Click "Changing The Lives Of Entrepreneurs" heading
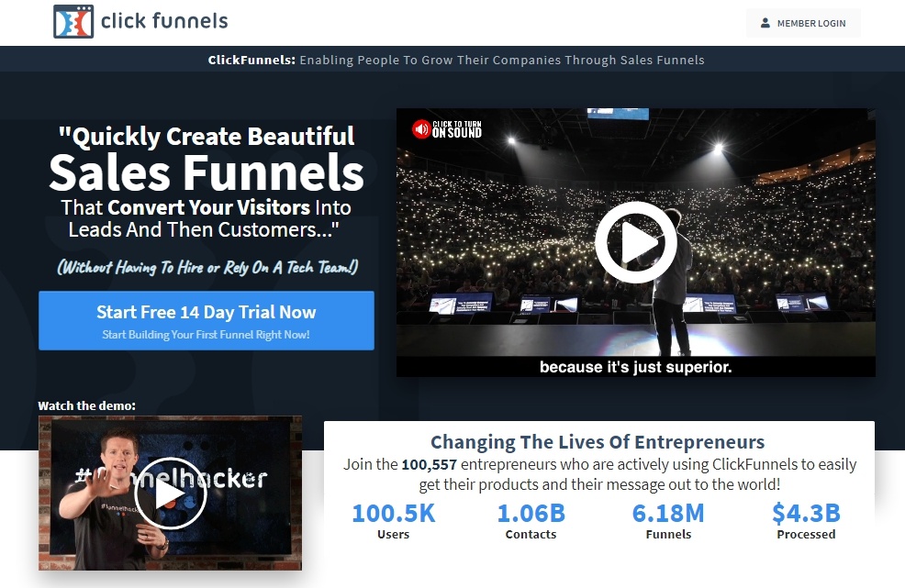This screenshot has width=905, height=588. click(x=598, y=442)
